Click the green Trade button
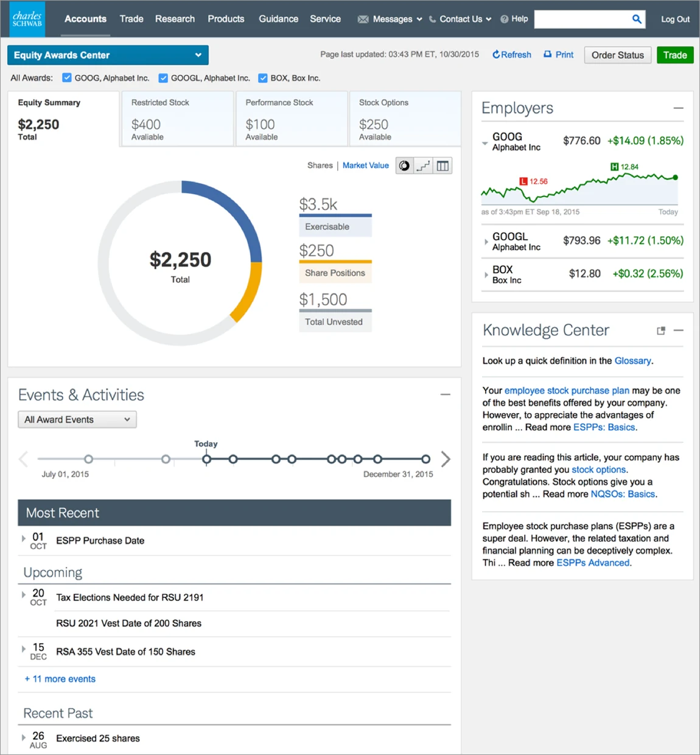The width and height of the screenshot is (700, 755). point(675,55)
